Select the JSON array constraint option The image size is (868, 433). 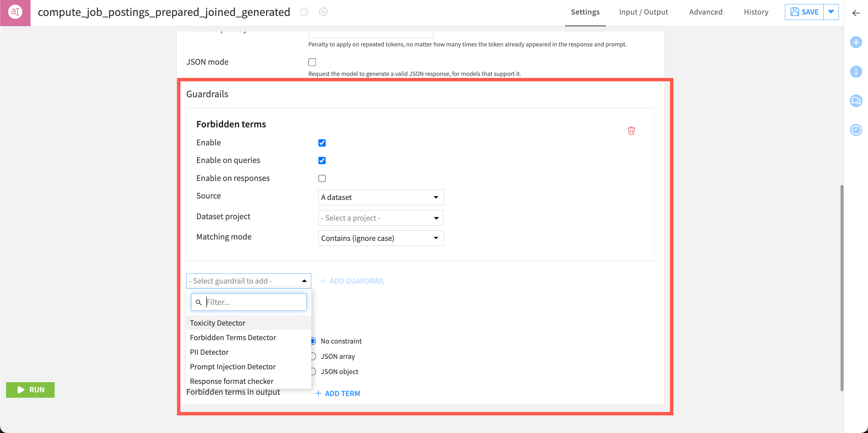click(313, 356)
